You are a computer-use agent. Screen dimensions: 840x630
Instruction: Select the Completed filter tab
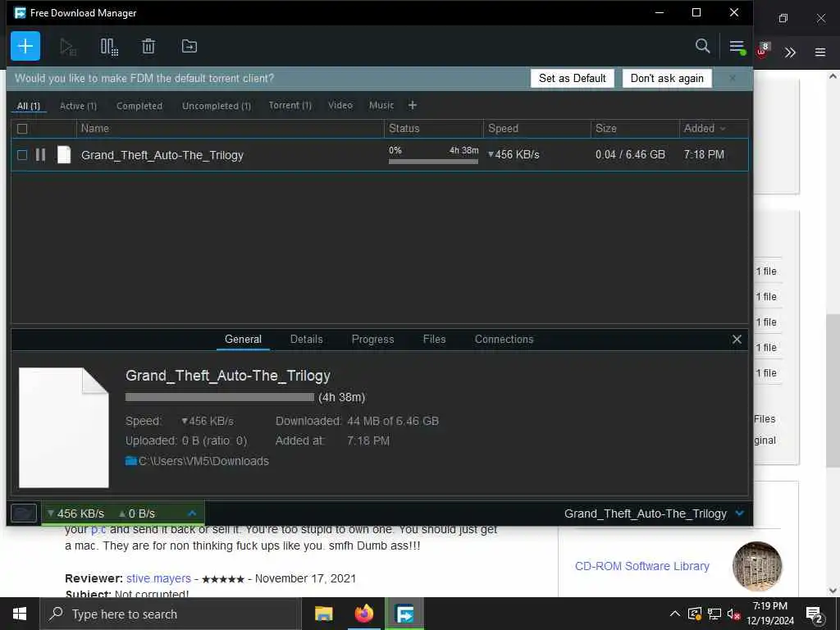[x=139, y=106]
